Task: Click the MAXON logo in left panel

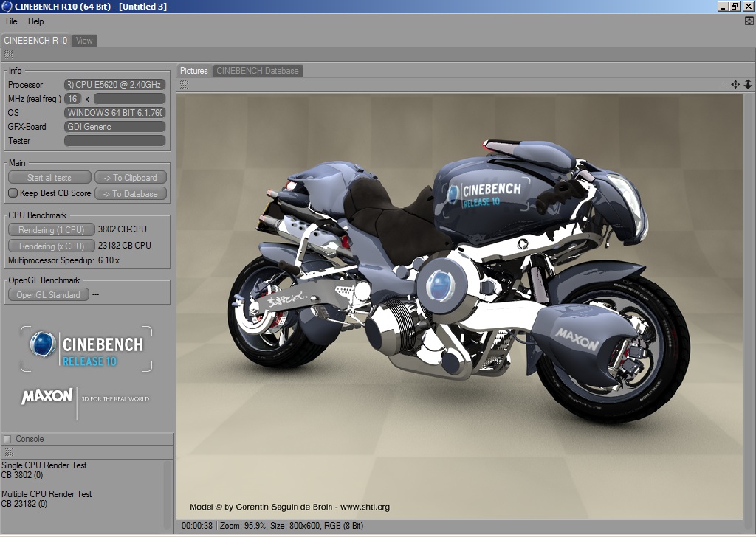Action: coord(47,397)
